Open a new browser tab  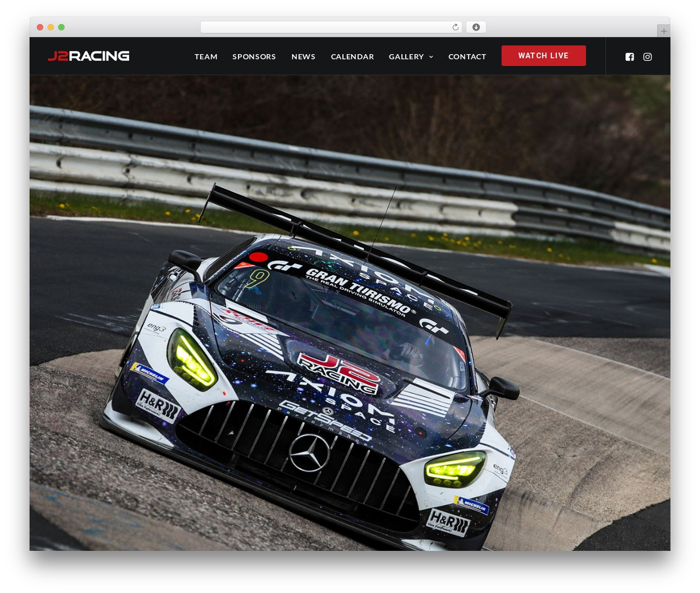[x=663, y=31]
